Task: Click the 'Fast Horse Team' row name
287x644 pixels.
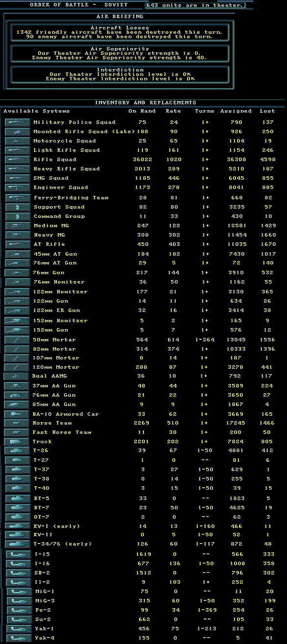Action: [x=62, y=432]
